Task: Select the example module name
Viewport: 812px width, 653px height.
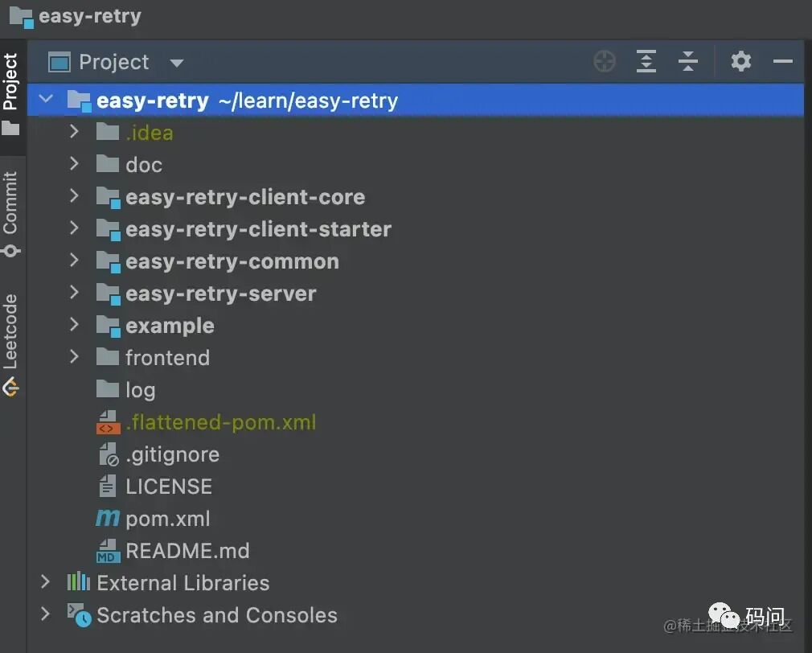Action: click(170, 326)
